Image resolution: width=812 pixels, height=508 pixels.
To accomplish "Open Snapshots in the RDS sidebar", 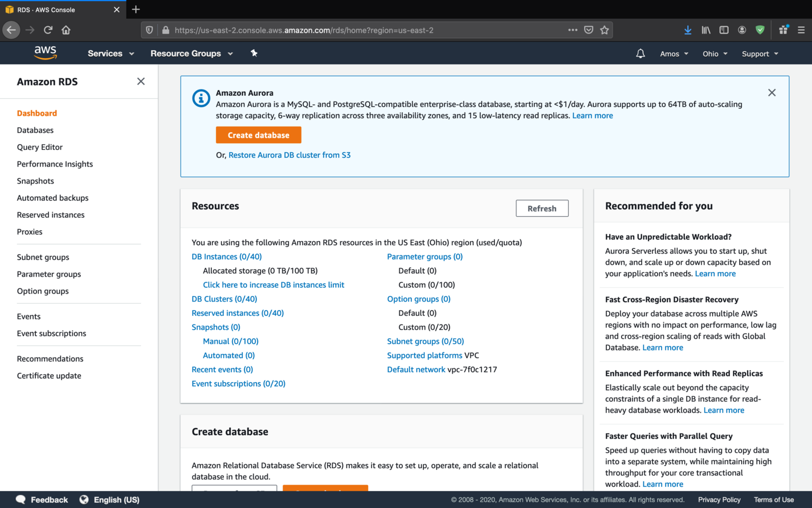I will click(x=35, y=181).
